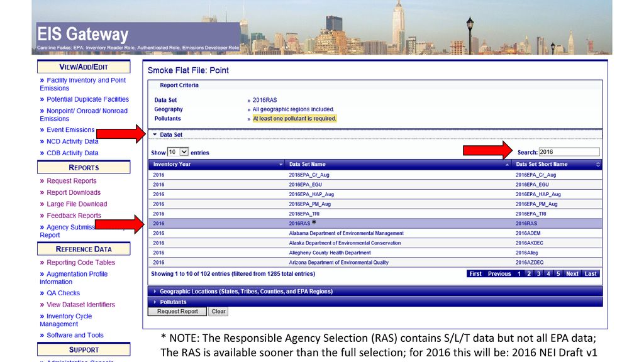Select the 2016EPA_EGU data set row

(375, 185)
